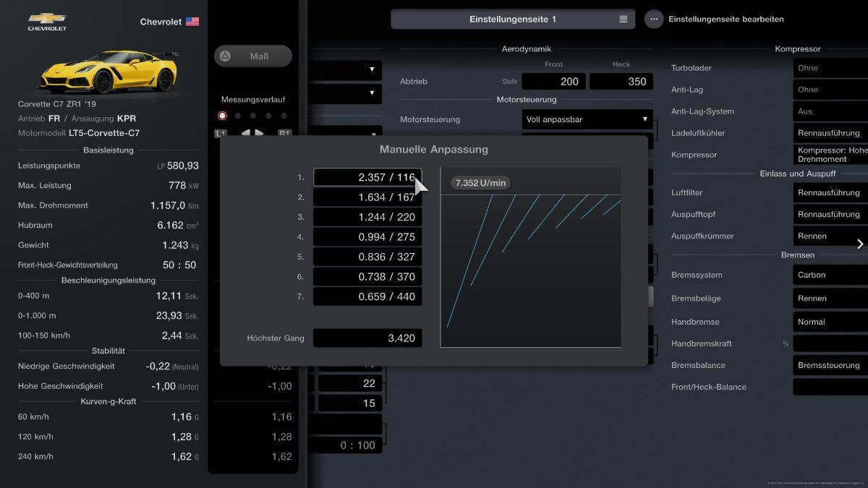Open the Auspufftopf dropdown
Screen dimensions: 868x488
click(830, 214)
